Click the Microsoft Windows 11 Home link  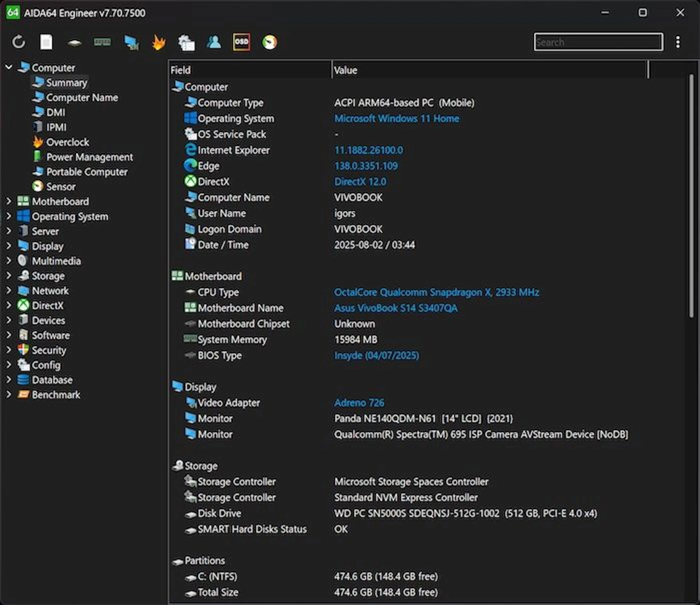[397, 119]
